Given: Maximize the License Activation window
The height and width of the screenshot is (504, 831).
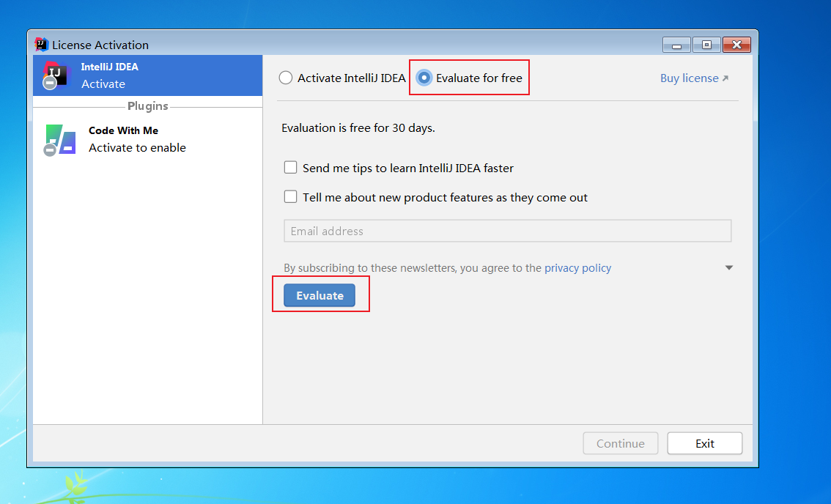Looking at the screenshot, I should (706, 45).
